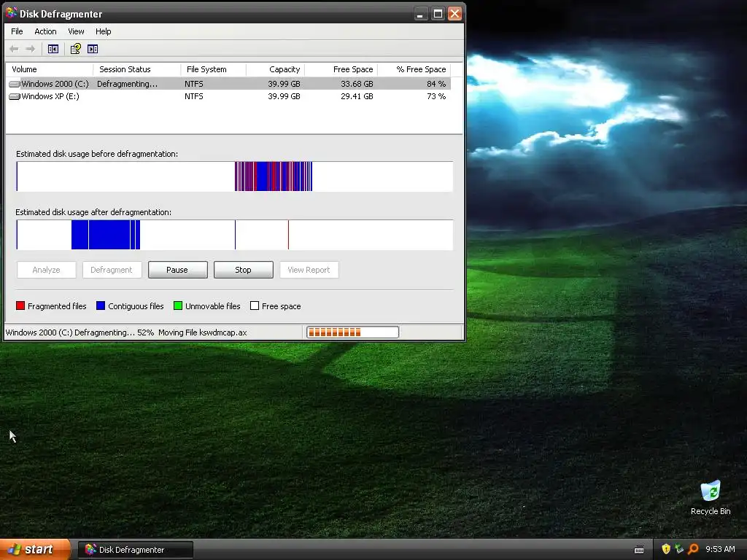Viewport: 747px width, 560px height.
Task: Click the blue Contiguous files legend swatch
Action: (x=101, y=306)
